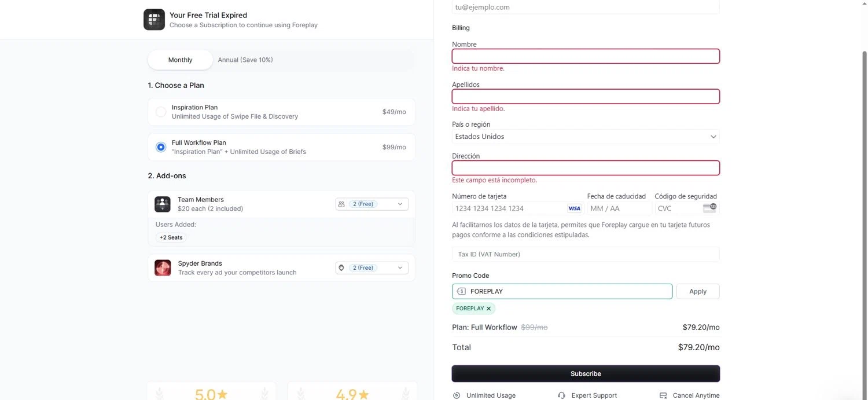The height and width of the screenshot is (400, 868).
Task: Click the "Indica tu nombre." error text
Action: tap(478, 68)
